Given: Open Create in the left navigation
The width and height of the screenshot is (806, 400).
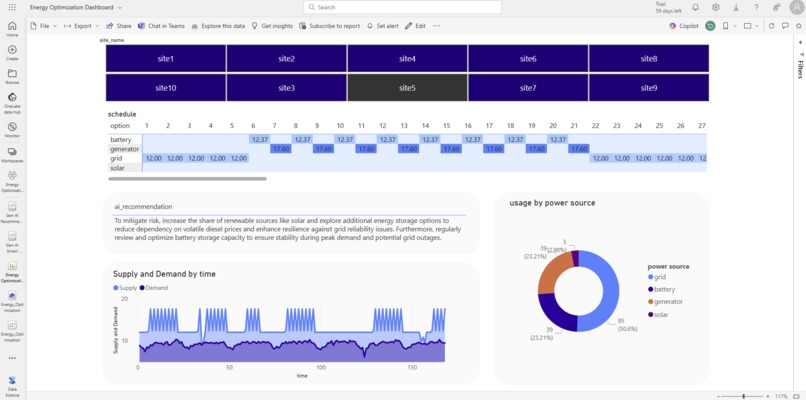Looking at the screenshot, I should (x=12, y=52).
